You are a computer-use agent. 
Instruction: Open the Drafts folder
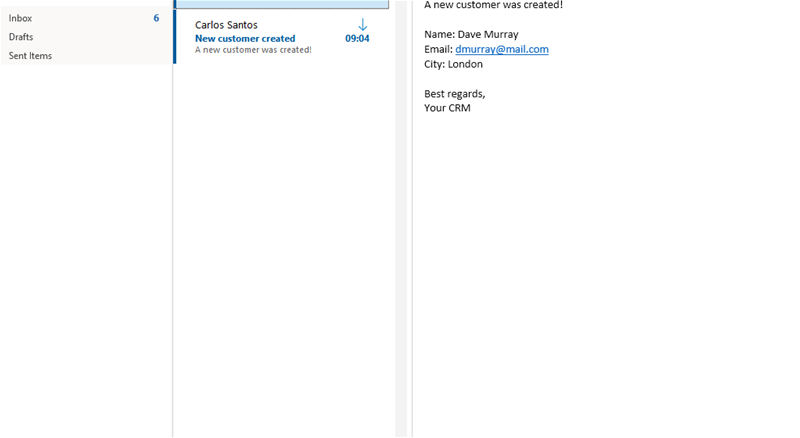point(21,37)
